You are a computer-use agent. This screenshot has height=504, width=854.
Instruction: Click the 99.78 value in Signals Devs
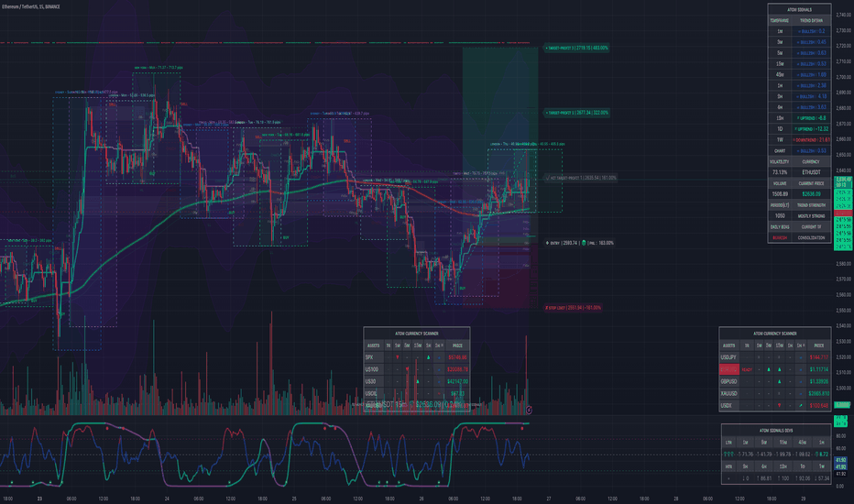click(783, 454)
